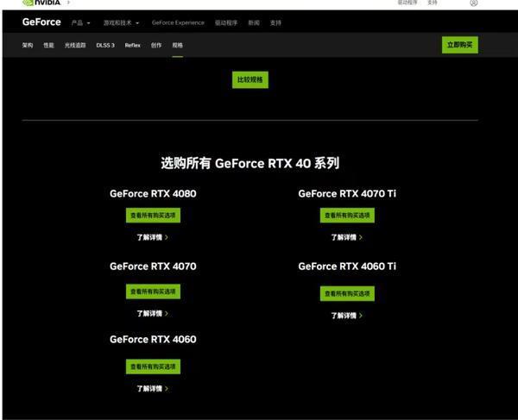
Task: Switch to the 架构 tab
Action: click(28, 45)
